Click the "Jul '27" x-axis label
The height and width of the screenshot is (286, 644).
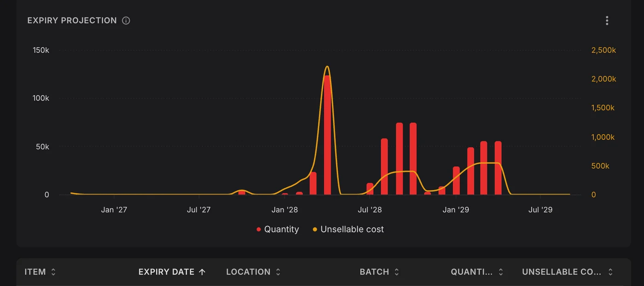[199, 210]
